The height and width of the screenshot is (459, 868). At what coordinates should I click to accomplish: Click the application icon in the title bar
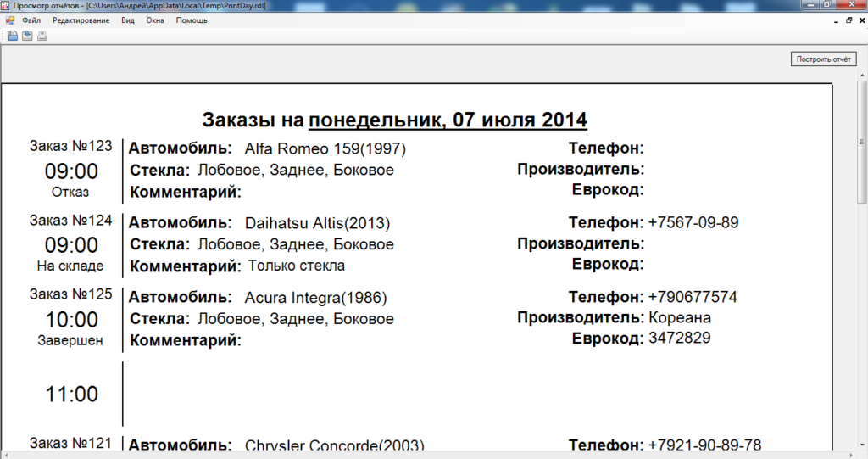5,5
